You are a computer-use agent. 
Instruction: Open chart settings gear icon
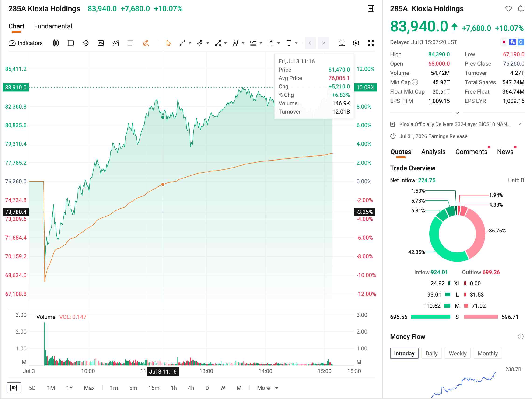[x=356, y=43]
